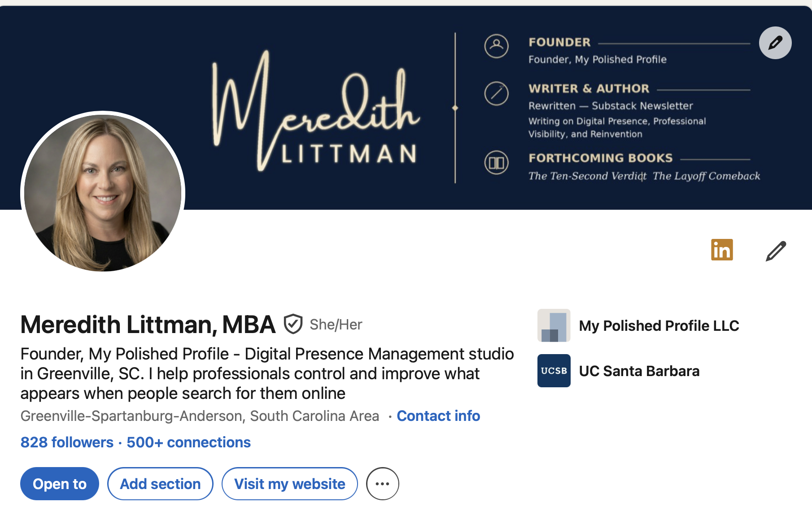The image size is (812, 511).
Task: Click the FORTHCOMING BOOKS banner heading
Action: [601, 158]
